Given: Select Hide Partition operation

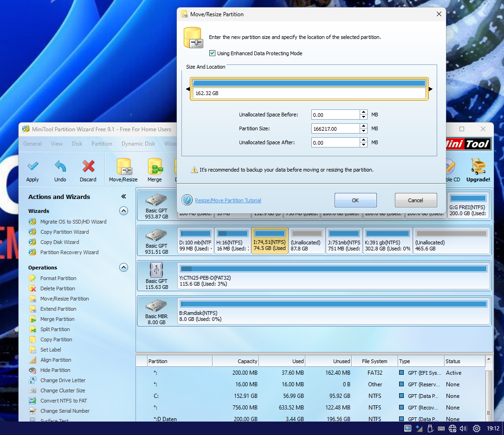Looking at the screenshot, I should pyautogui.click(x=55, y=370).
